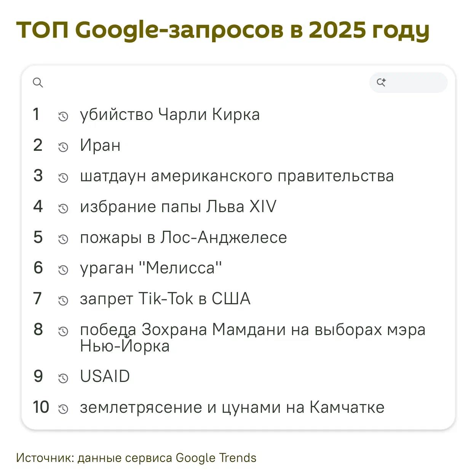Choose the "USAID" search suggestion
Image resolution: width=476 pixels, height=476 pixels.
click(105, 377)
